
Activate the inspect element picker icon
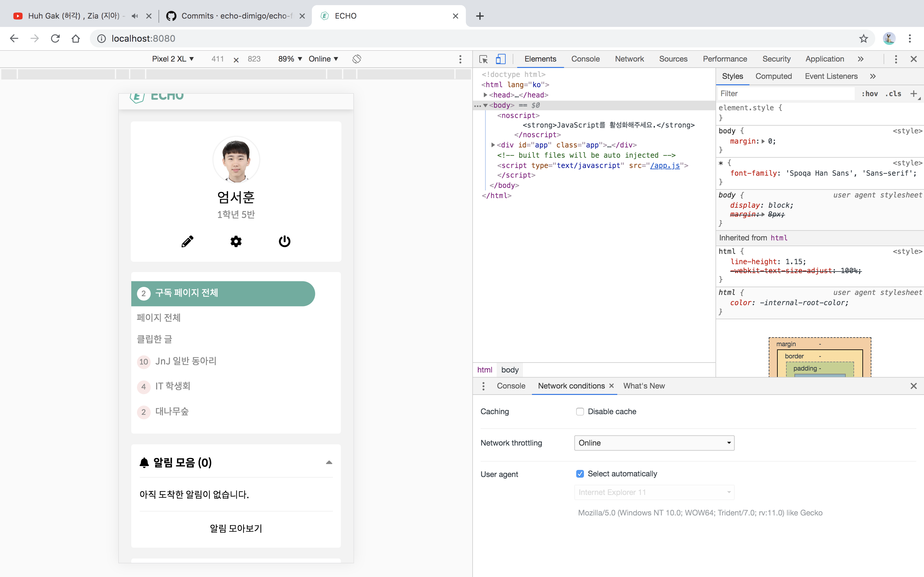(x=483, y=59)
